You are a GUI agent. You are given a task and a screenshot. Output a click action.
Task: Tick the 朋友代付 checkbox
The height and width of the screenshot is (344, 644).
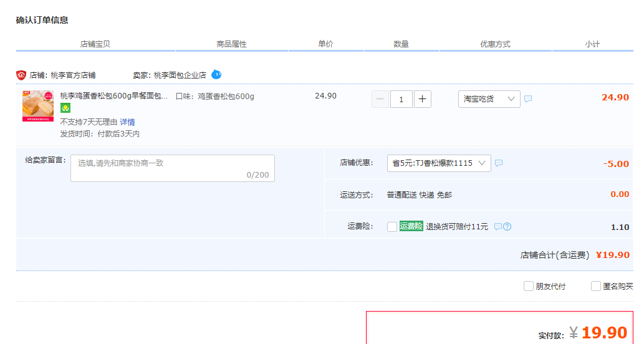pos(528,286)
